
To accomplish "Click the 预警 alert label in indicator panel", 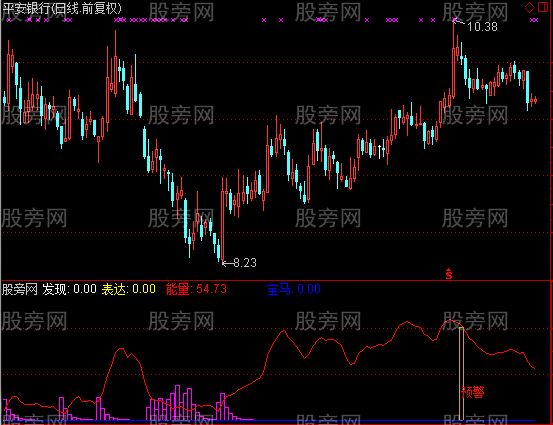I will [473, 392].
